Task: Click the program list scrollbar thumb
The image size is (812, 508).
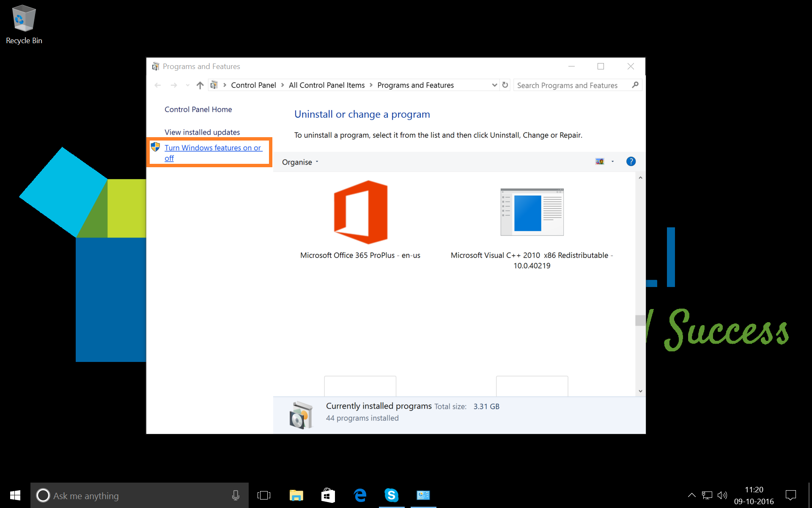Action: click(640, 320)
